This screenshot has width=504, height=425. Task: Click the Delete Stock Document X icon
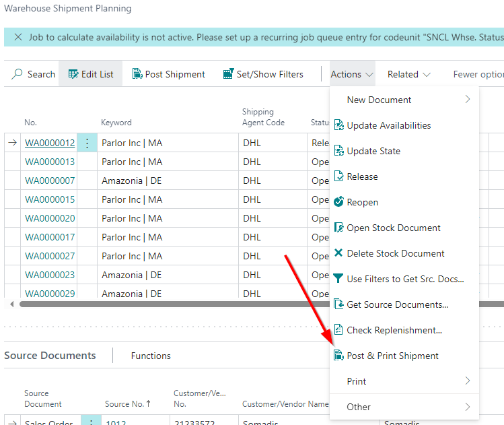coord(339,253)
